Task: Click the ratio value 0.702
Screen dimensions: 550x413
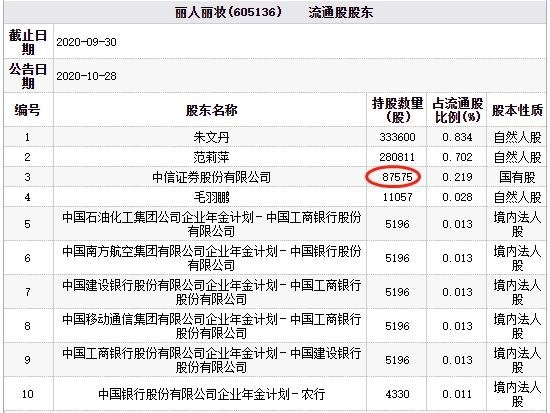Action: 457,157
